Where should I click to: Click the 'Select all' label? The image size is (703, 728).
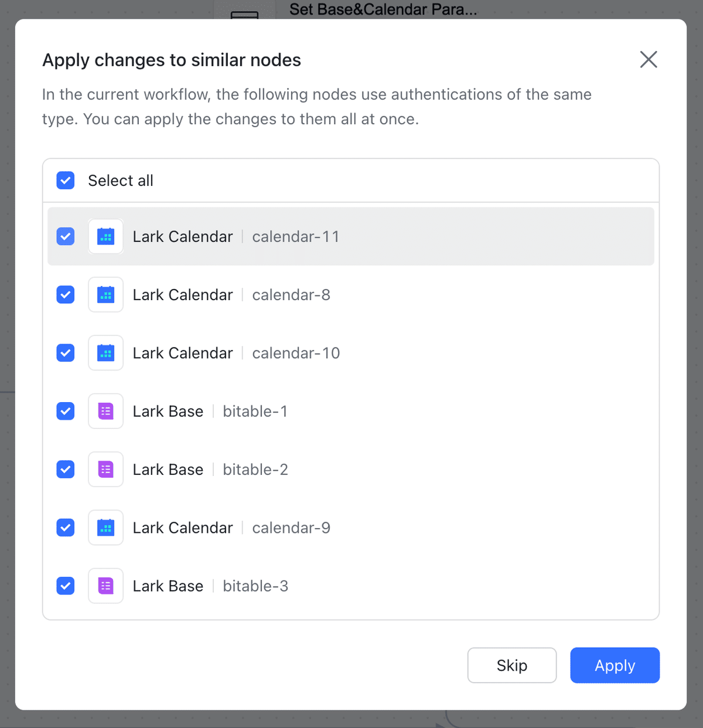[121, 181]
